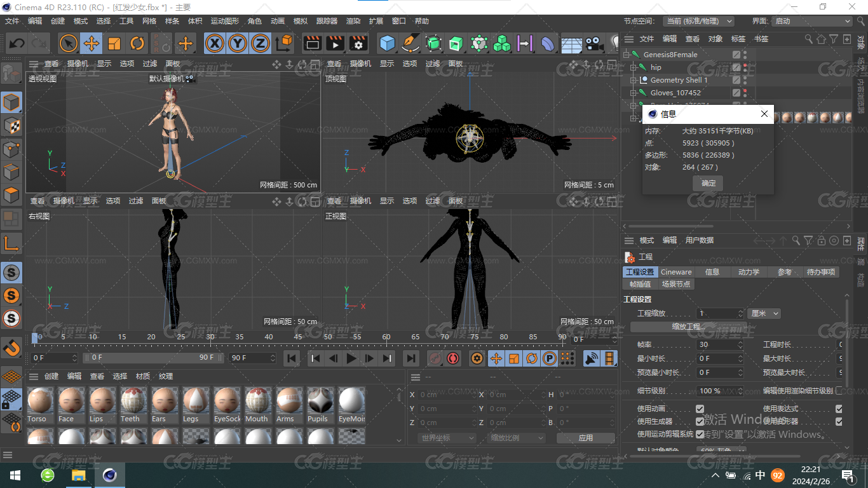The width and height of the screenshot is (868, 488).
Task: Switch to Model mode in left sidebar
Action: [x=11, y=102]
